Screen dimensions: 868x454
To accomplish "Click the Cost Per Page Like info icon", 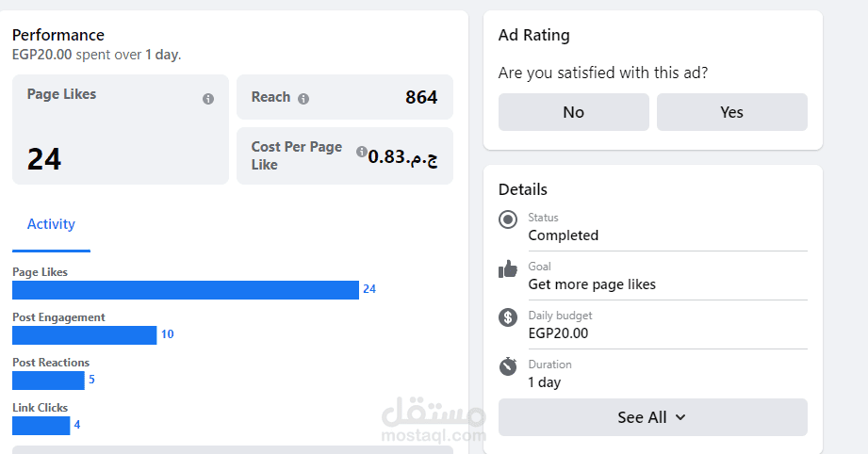I will click(362, 152).
